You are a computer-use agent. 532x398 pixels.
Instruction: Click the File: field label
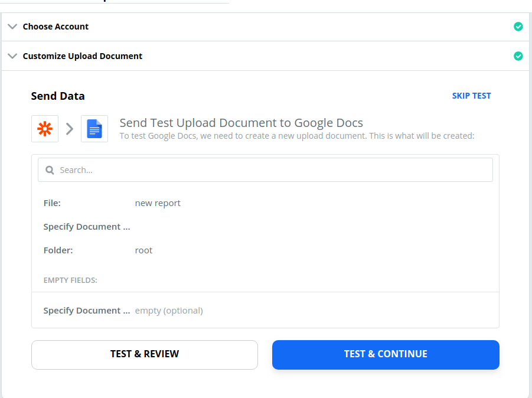pyautogui.click(x=52, y=203)
